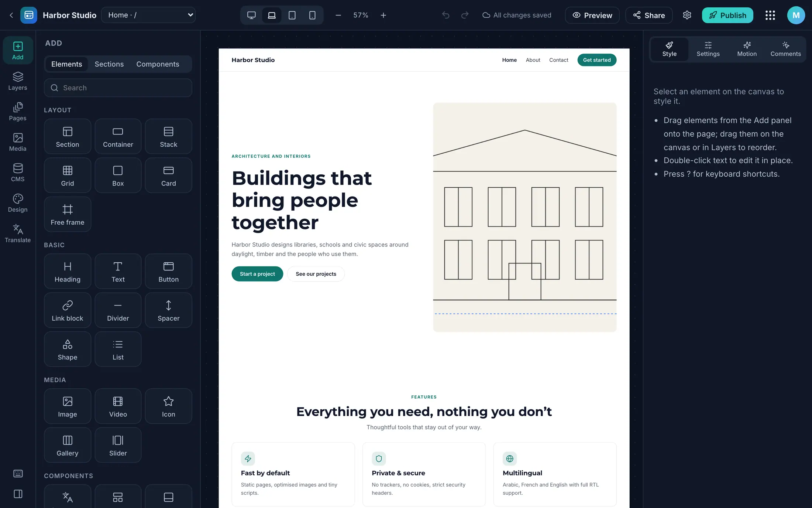Open the Translate panel in sidebar
Viewport: 812px width, 508px height.
coord(18,233)
